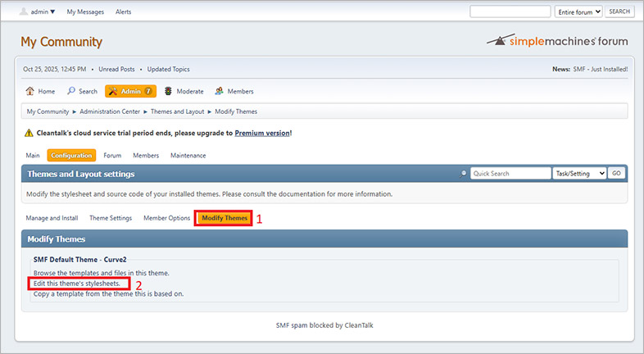Click the date Oct 25, 2025, 12:45 PM

(55, 69)
